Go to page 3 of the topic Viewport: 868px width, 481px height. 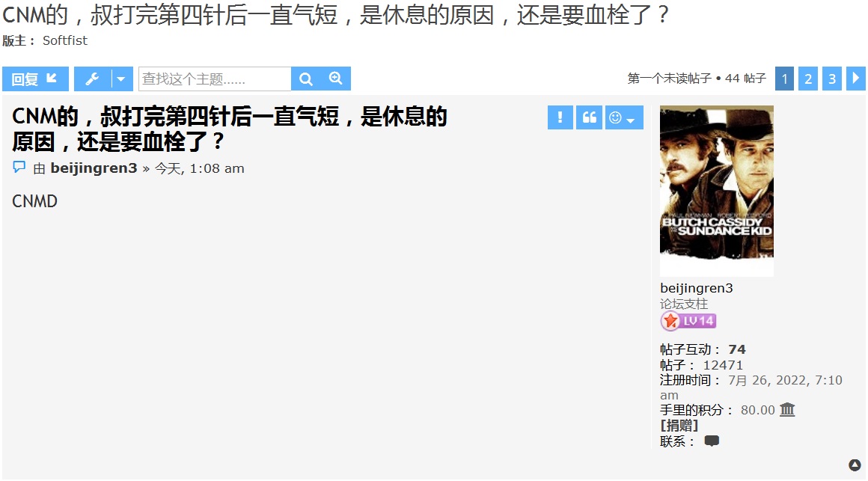832,79
